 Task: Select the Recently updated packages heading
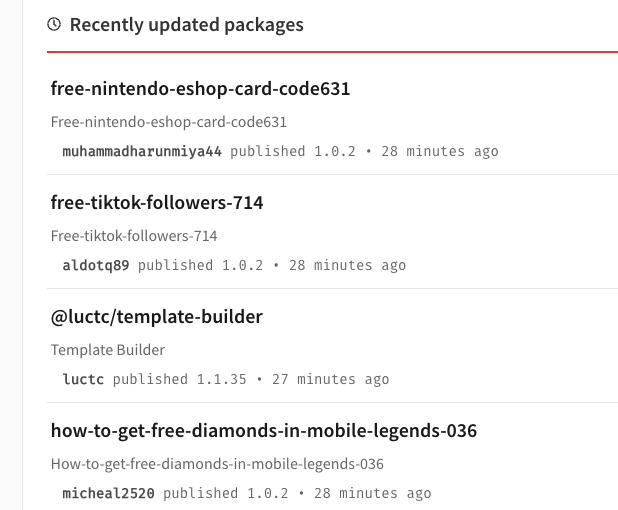pos(186,25)
